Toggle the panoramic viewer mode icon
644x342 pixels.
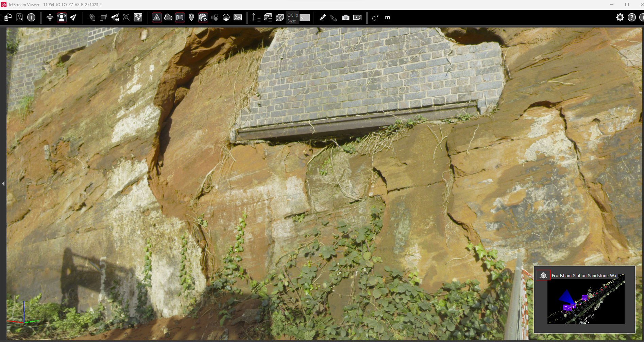tap(62, 17)
